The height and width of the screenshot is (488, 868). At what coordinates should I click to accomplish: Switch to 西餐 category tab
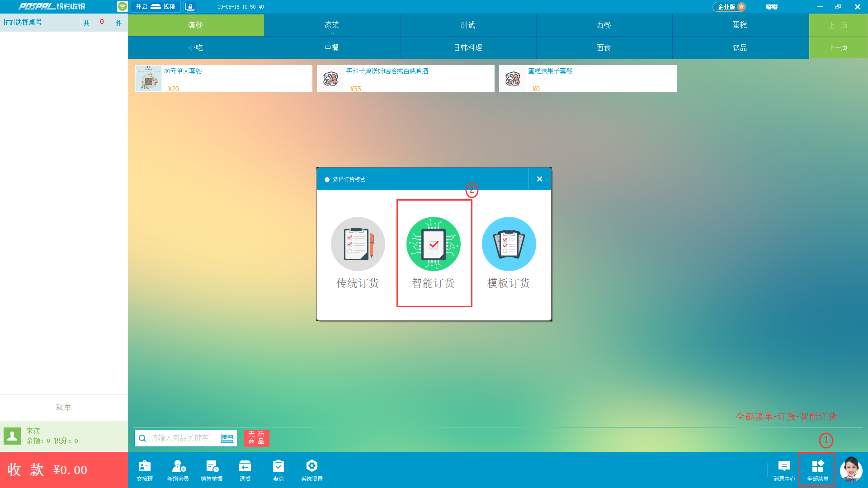coord(604,25)
